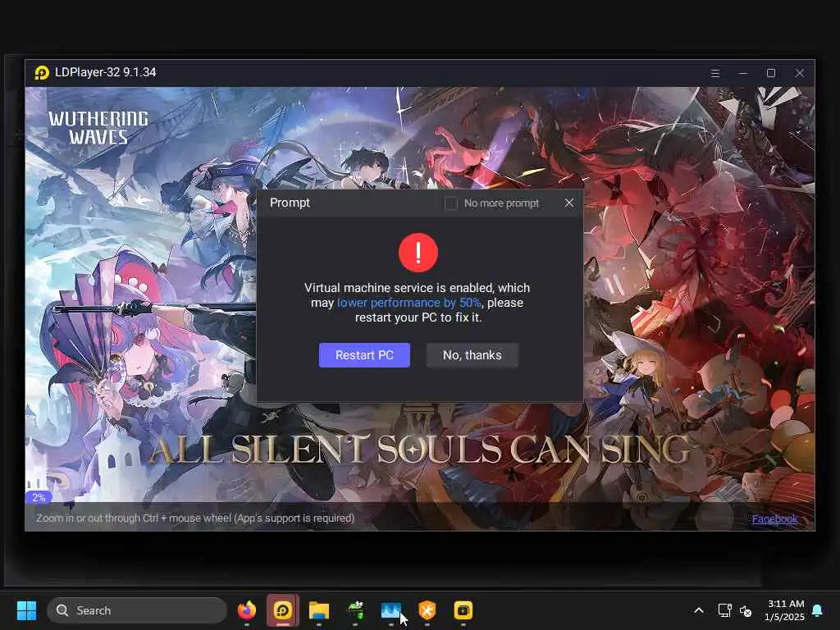Click the Restart PC button
This screenshot has width=840, height=630.
point(364,355)
